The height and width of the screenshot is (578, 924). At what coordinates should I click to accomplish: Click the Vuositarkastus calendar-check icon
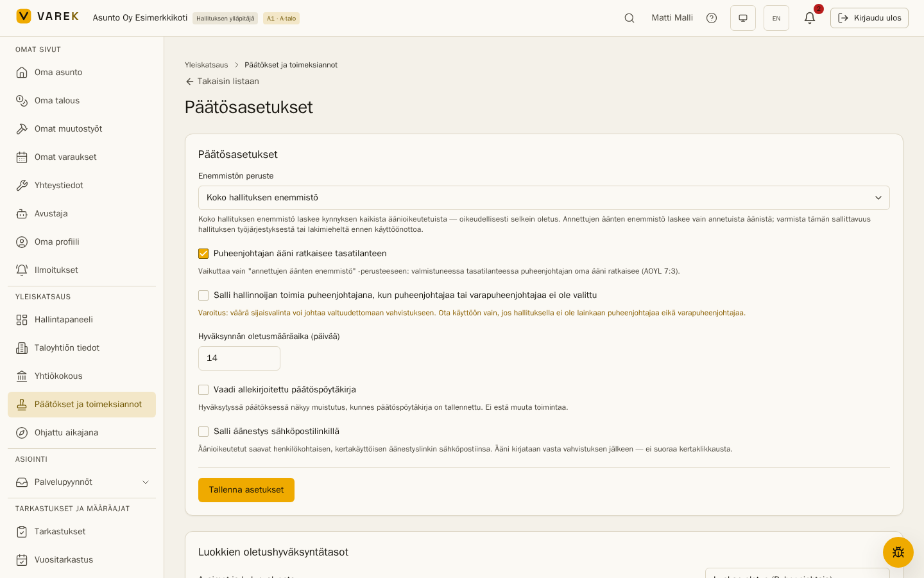click(x=22, y=560)
